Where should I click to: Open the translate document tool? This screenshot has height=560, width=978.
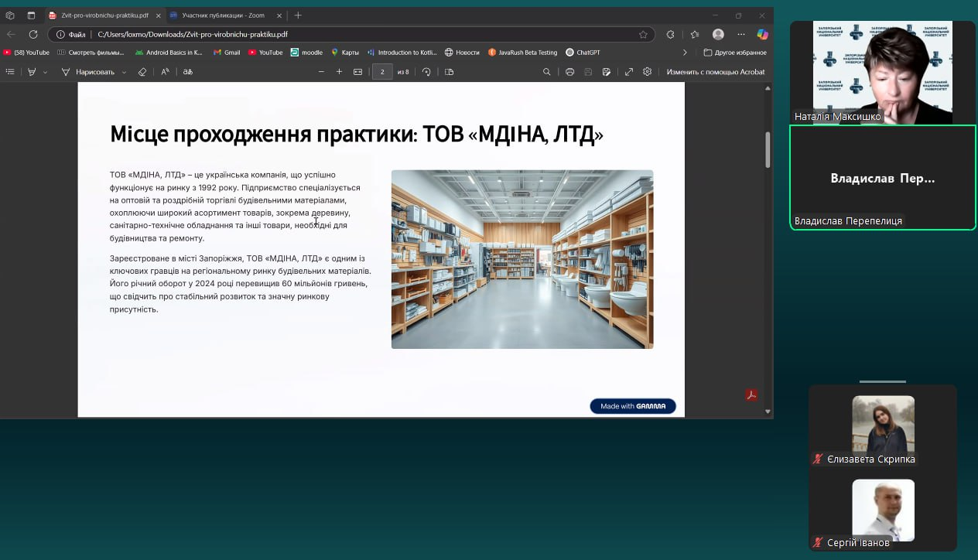point(187,72)
